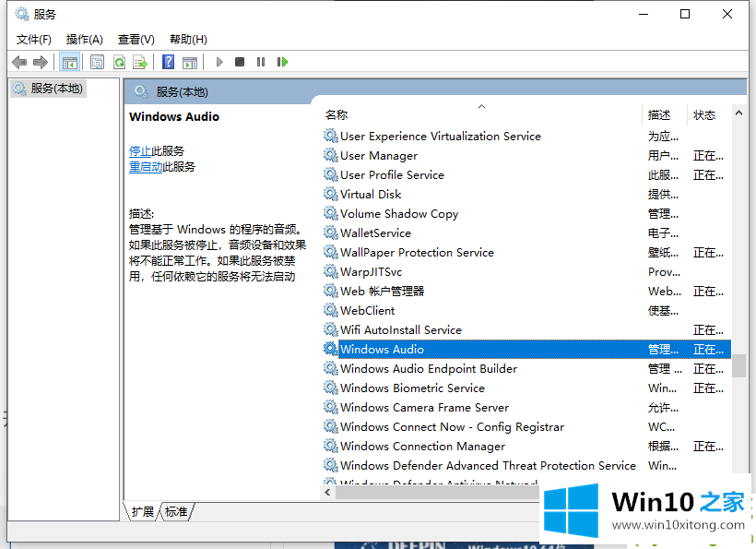The image size is (756, 549).
Task: Select 服务(本地) in the left tree
Action: 48,89
